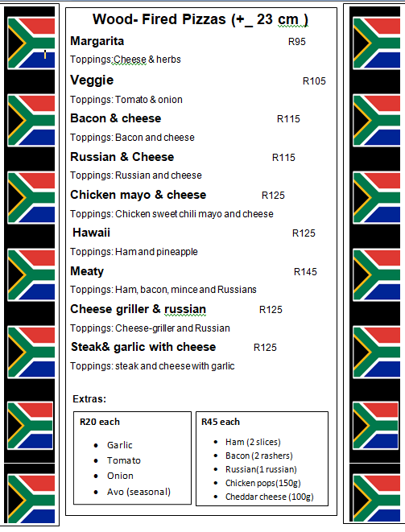Click the Toppings: Ham and pineapple line
The height and width of the screenshot is (532, 405).
click(x=134, y=252)
